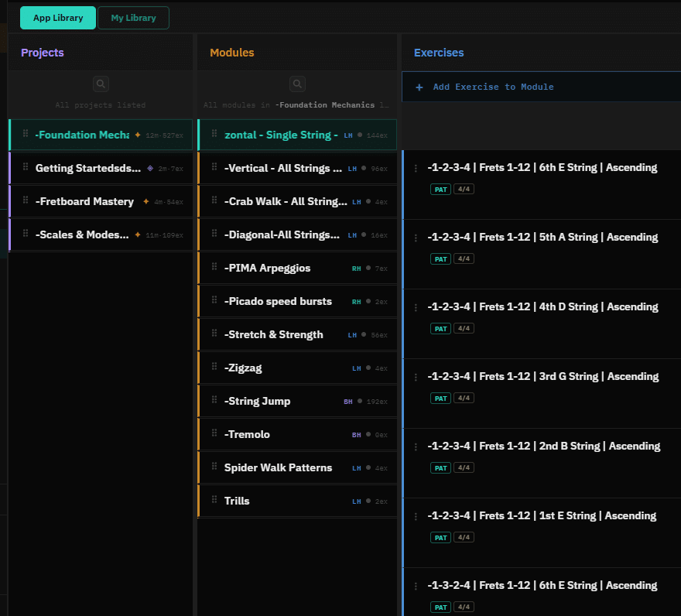Open -1-2-3-4 5th A String Ascending exercise
681x616 pixels.
pos(542,255)
